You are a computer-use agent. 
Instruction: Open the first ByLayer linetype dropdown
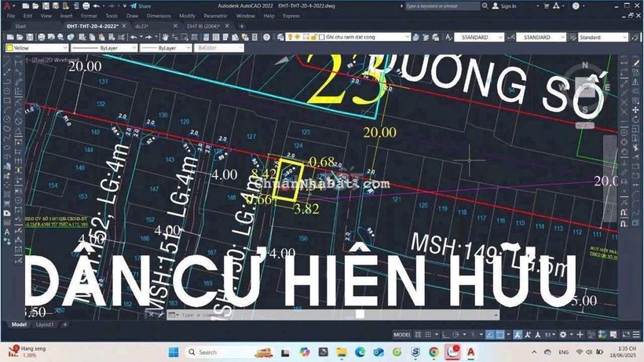point(133,48)
